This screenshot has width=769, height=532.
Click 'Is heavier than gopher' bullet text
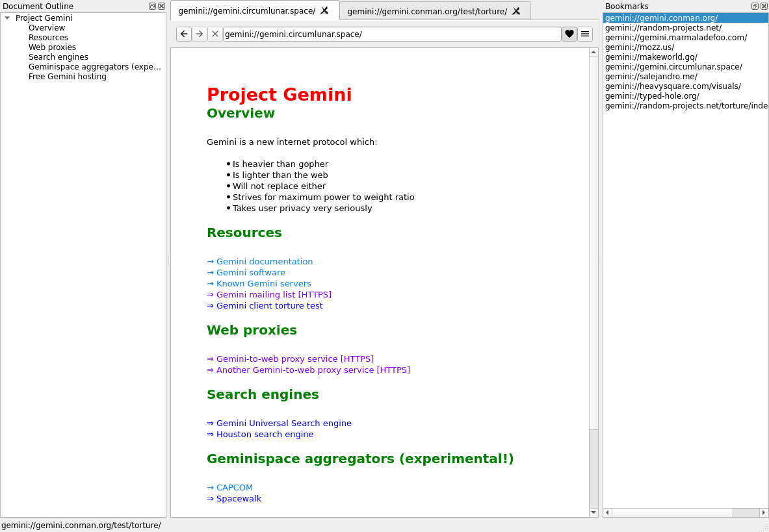pyautogui.click(x=280, y=164)
